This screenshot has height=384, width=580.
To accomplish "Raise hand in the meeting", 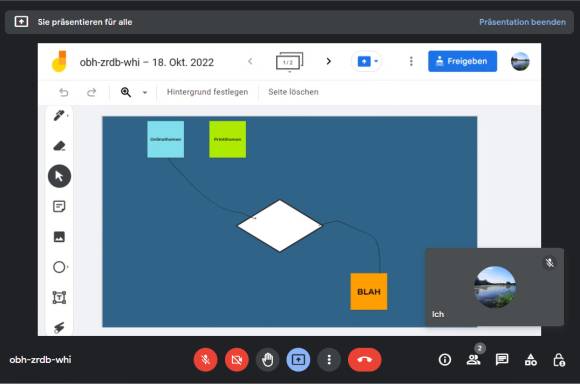I will click(x=267, y=360).
